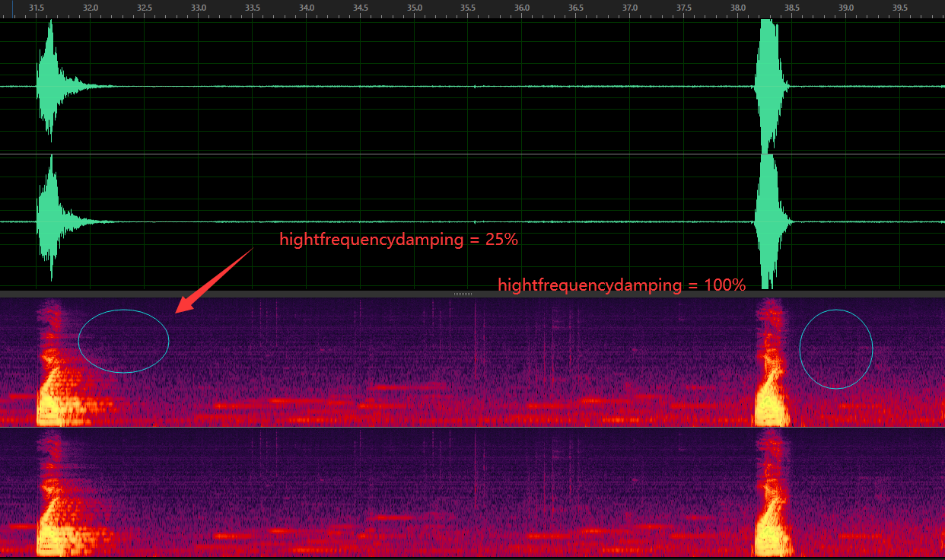Move to the 37.5 ruler position
This screenshot has width=945, height=560.
tap(684, 8)
